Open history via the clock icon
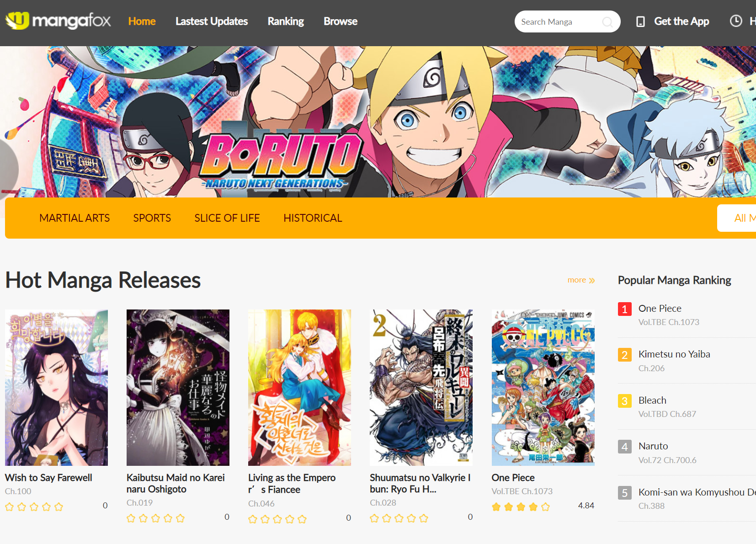 pyautogui.click(x=736, y=21)
